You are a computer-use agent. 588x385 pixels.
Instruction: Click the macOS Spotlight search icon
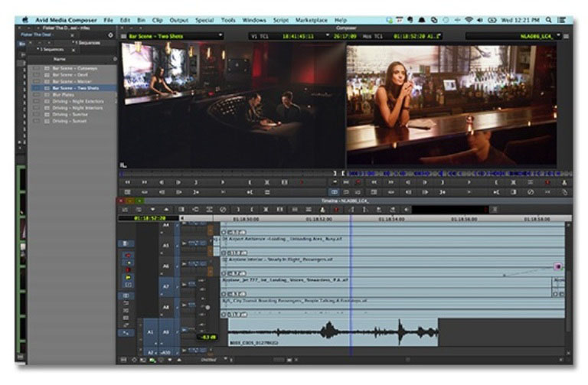tap(550, 19)
